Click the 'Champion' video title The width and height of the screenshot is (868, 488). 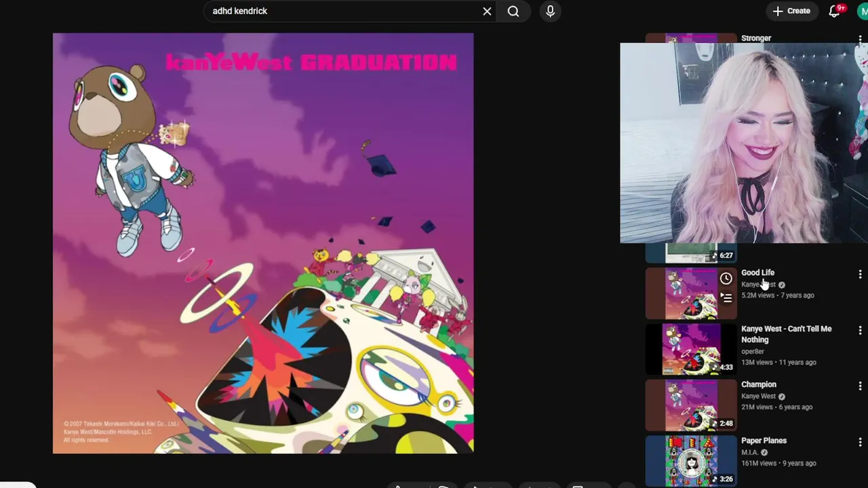[x=758, y=384]
